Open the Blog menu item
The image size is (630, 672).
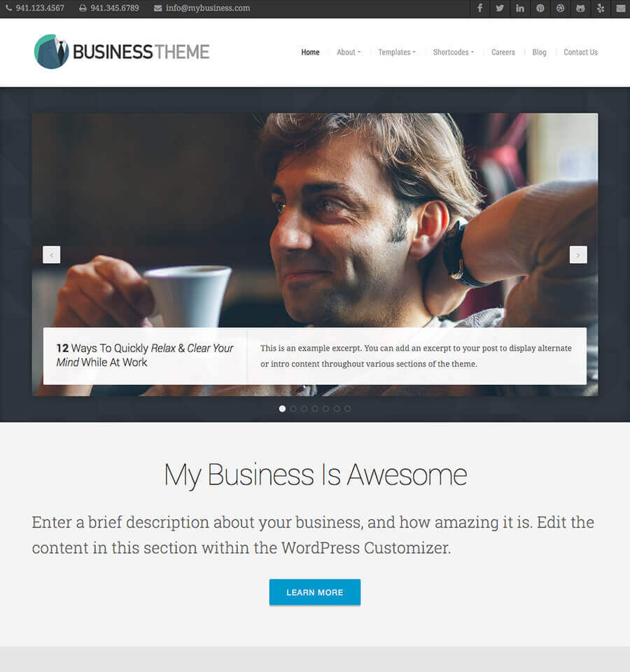(539, 52)
